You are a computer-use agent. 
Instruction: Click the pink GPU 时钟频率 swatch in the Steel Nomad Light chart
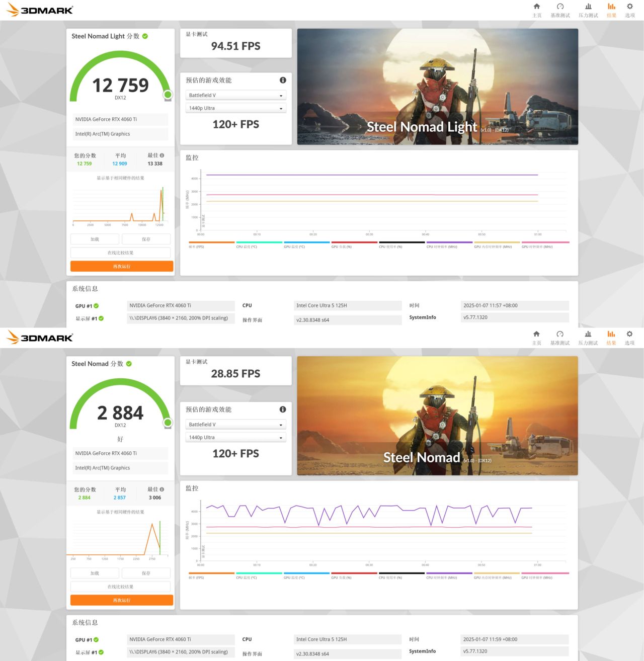545,242
